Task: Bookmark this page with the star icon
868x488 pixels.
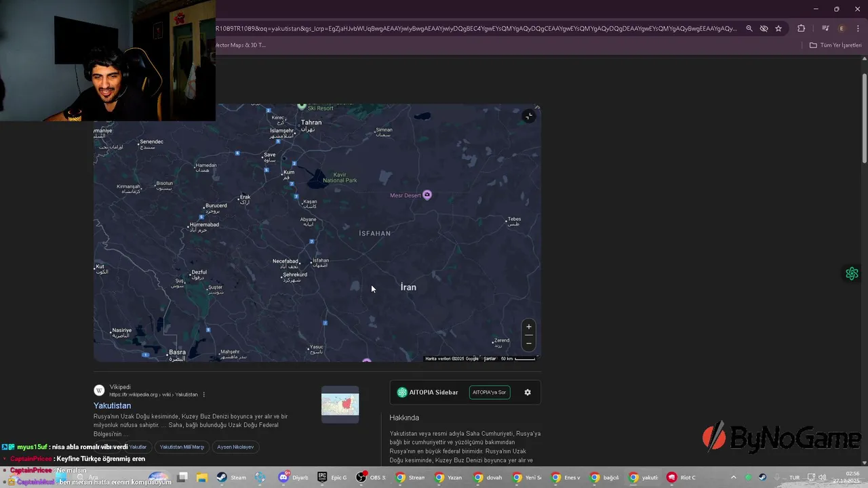Action: (x=778, y=28)
